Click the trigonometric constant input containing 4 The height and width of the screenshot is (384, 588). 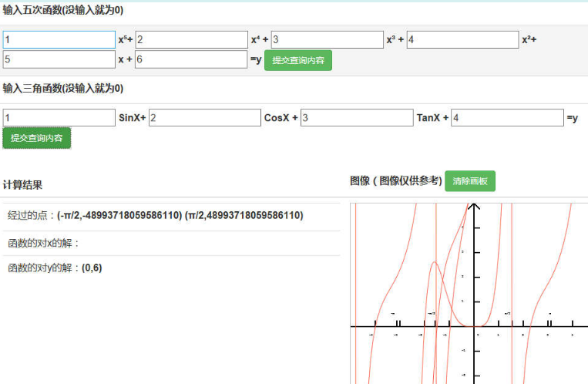[x=507, y=117]
